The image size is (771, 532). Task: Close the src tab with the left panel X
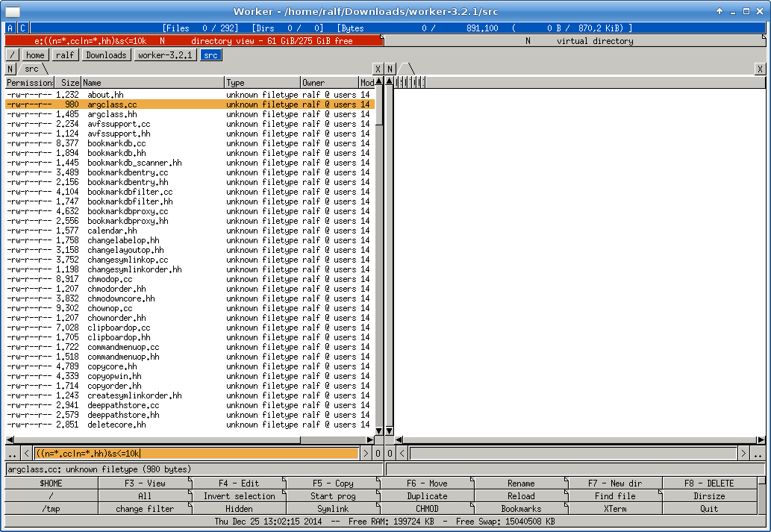click(378, 69)
